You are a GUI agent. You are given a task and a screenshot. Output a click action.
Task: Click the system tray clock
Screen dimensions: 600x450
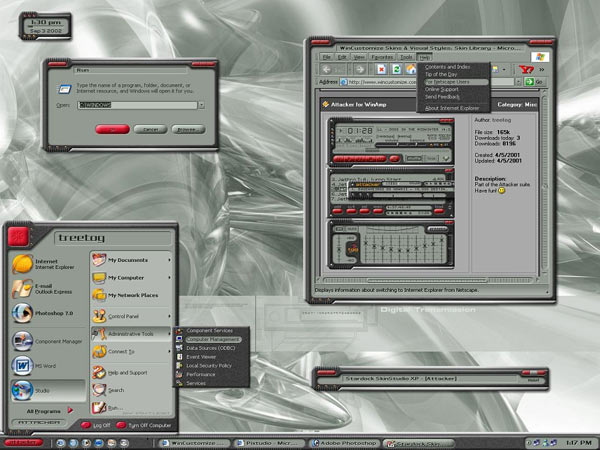579,443
